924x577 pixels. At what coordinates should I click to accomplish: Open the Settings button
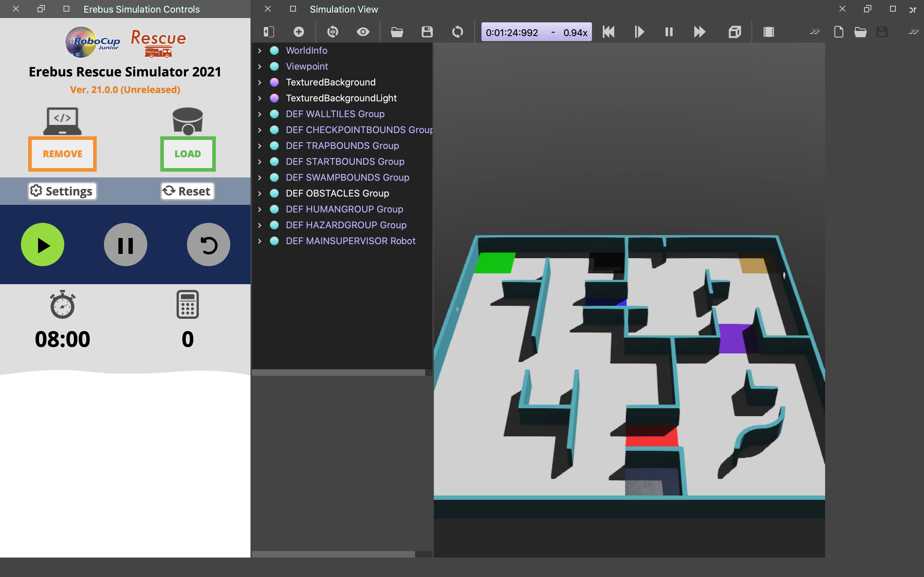click(x=62, y=191)
